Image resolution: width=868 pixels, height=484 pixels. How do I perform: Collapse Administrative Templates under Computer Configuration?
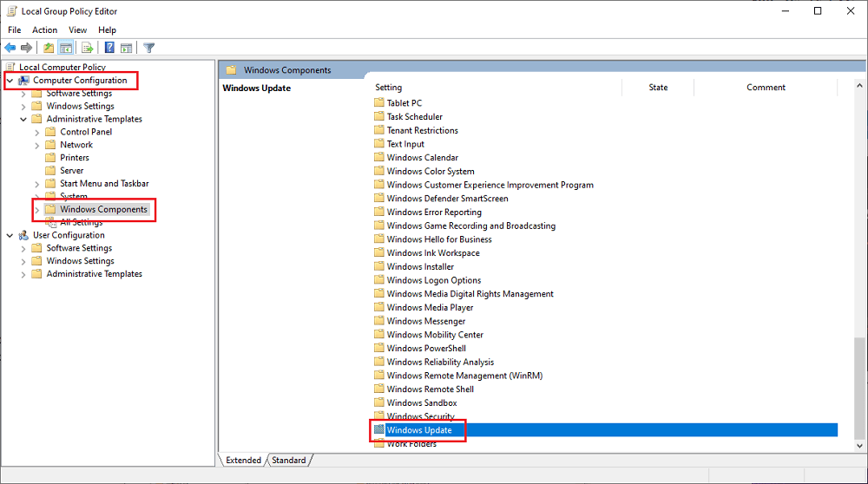pyautogui.click(x=23, y=120)
